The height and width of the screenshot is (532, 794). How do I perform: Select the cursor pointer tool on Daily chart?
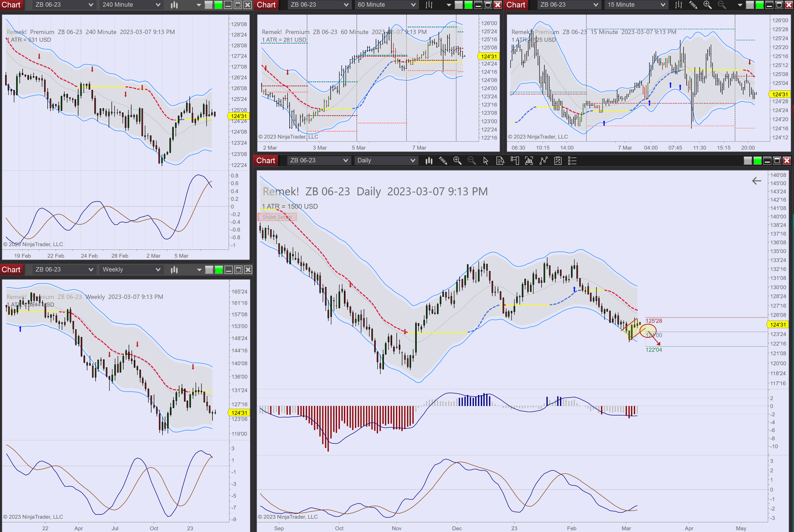[x=485, y=161]
